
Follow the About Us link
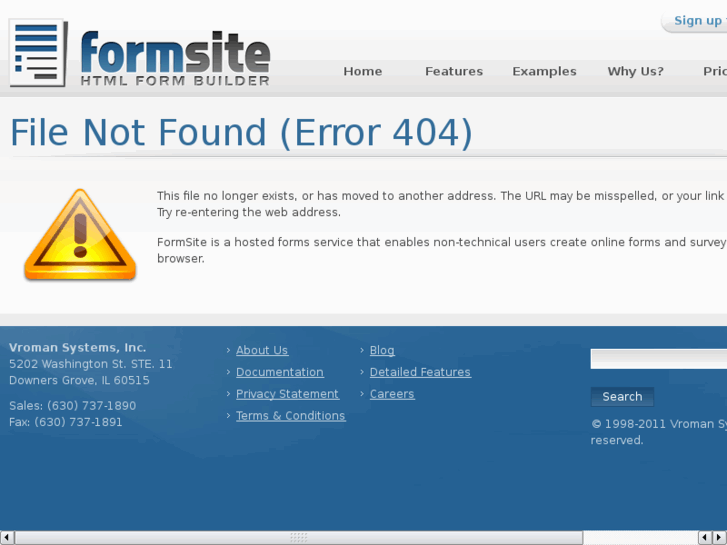click(262, 350)
